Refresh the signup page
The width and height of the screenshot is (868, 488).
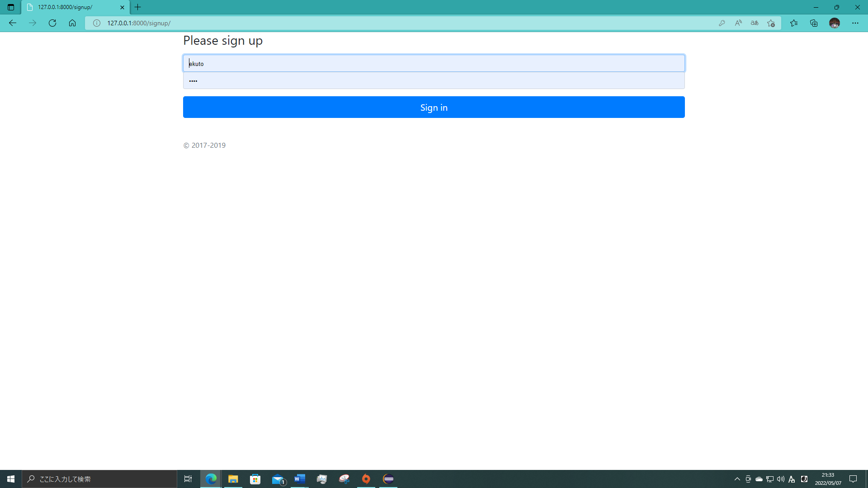point(52,23)
